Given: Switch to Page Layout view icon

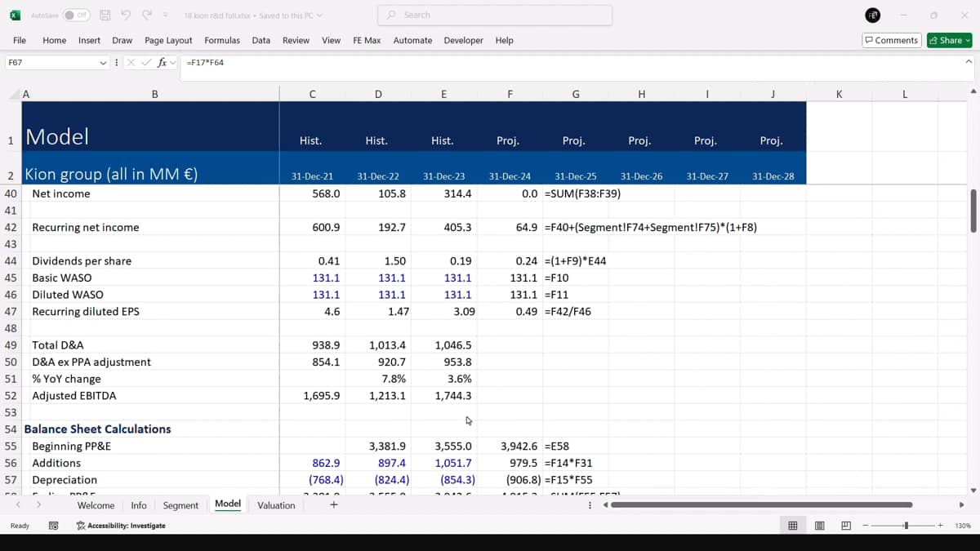Looking at the screenshot, I should [820, 526].
